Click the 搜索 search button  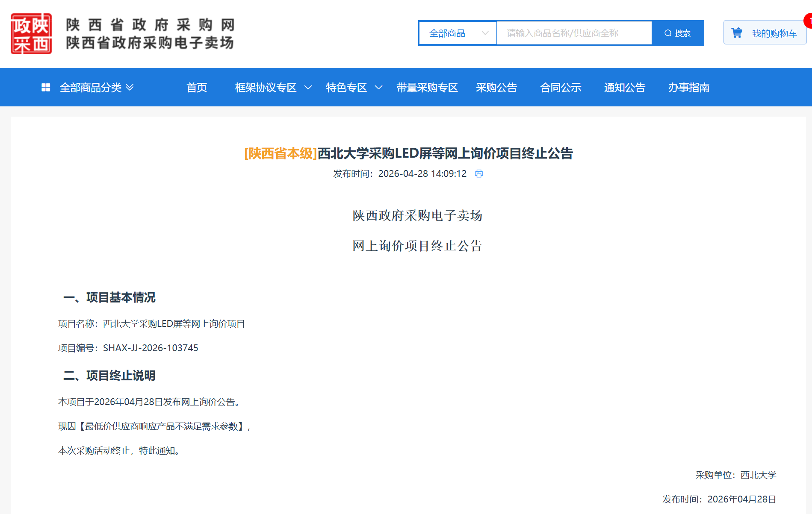pyautogui.click(x=678, y=33)
